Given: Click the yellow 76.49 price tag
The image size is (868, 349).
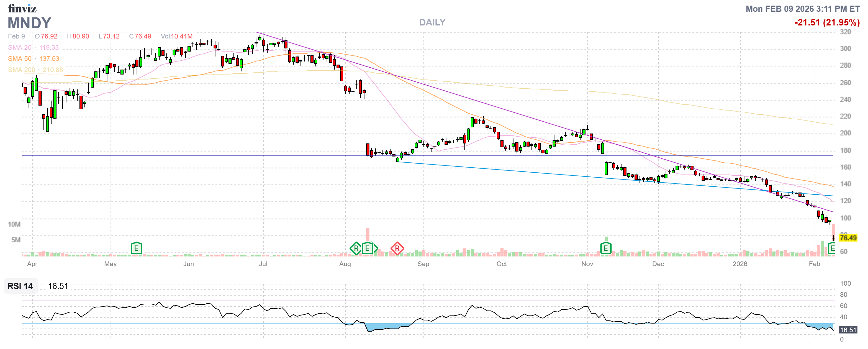Looking at the screenshot, I should pyautogui.click(x=848, y=238).
